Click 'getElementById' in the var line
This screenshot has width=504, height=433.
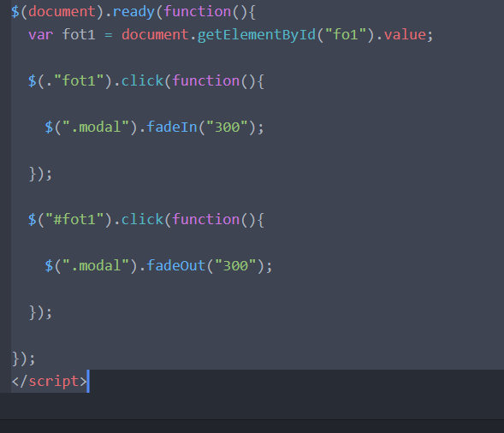click(256, 35)
